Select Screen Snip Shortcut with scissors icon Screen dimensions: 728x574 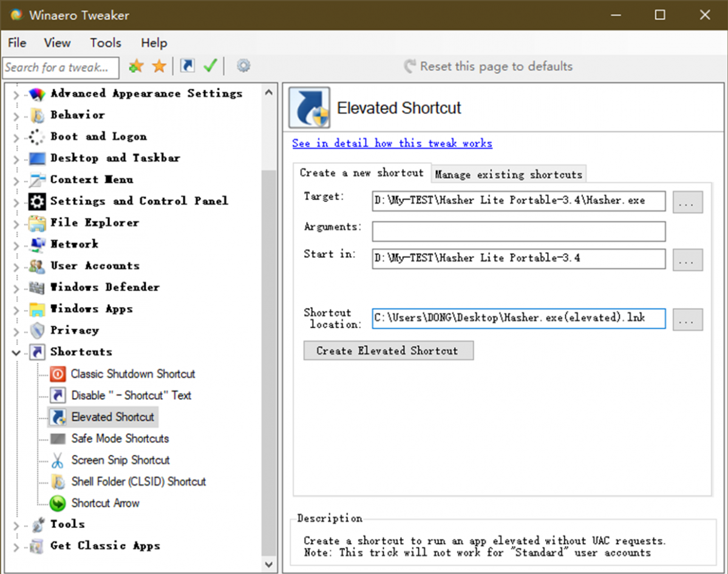pos(120,460)
